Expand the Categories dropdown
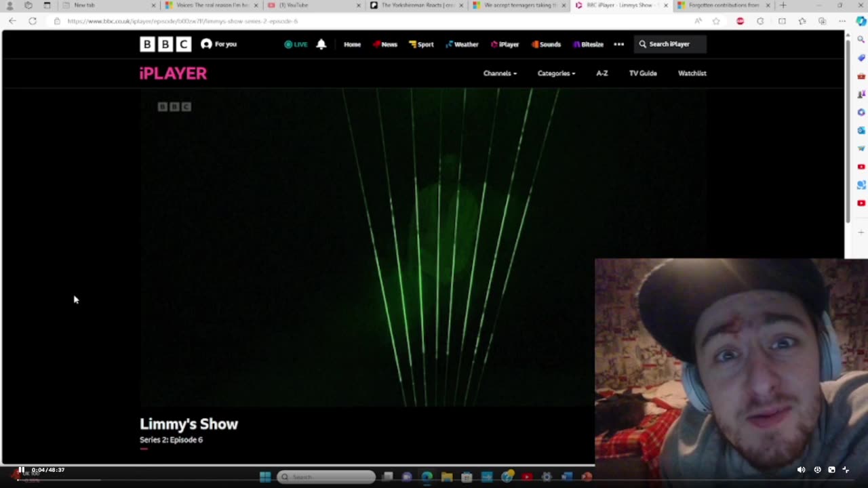The image size is (868, 488). (556, 73)
